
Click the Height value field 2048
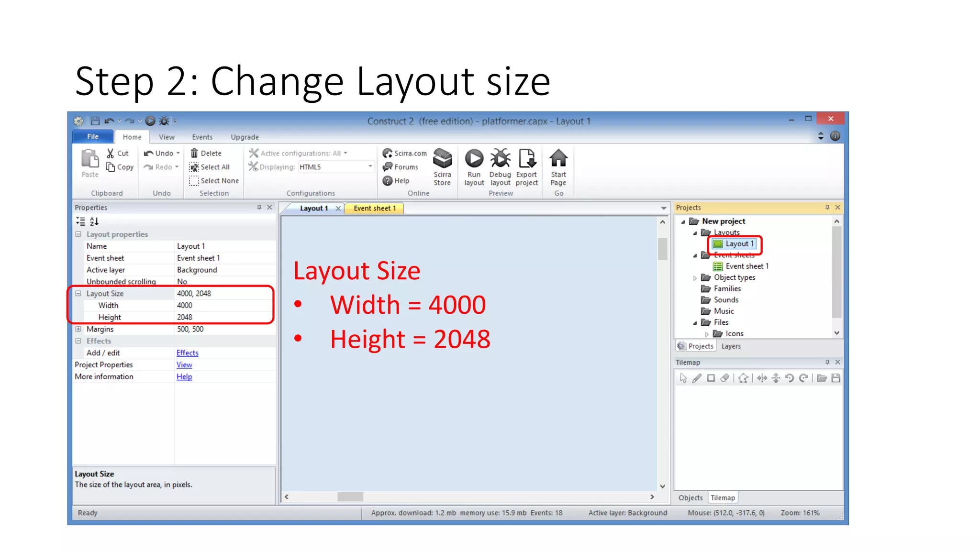click(224, 318)
